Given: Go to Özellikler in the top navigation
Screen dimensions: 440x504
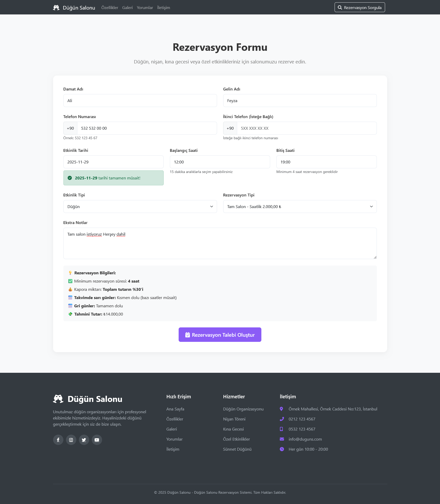Looking at the screenshot, I should coord(110,8).
